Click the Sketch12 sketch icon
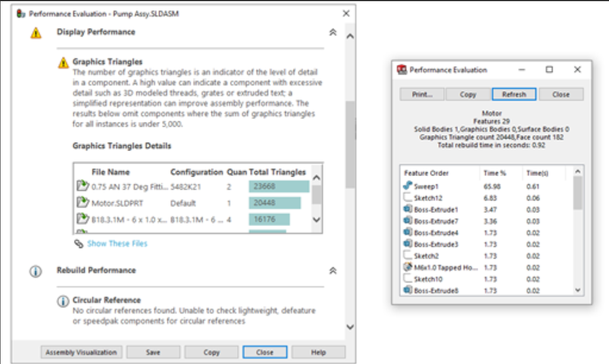Viewport: 609px width, 364px height. click(407, 197)
